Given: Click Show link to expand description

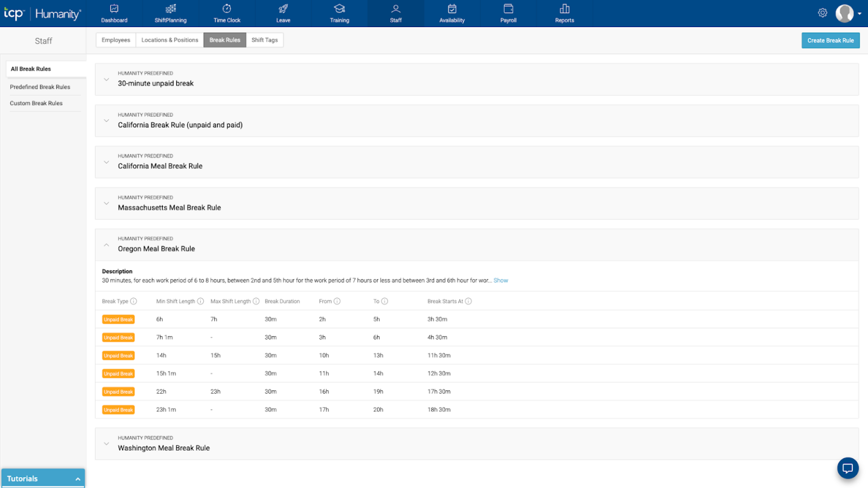Looking at the screenshot, I should click(501, 281).
